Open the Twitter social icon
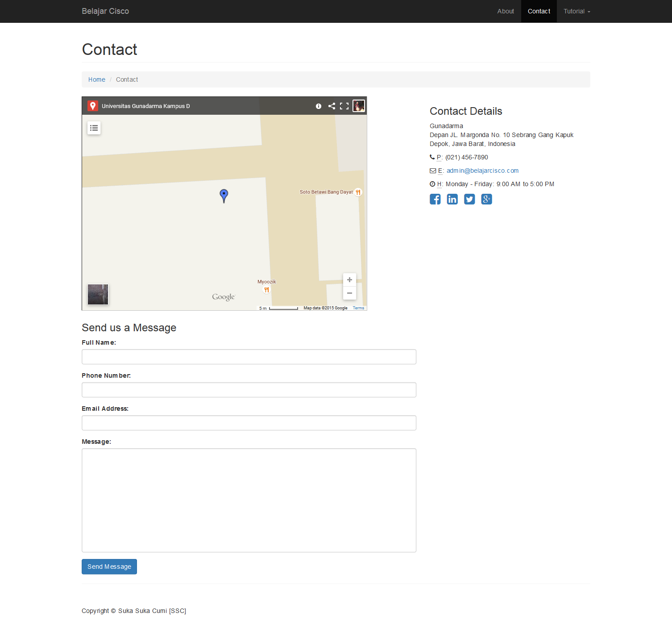Image resolution: width=672 pixels, height=642 pixels. click(469, 199)
